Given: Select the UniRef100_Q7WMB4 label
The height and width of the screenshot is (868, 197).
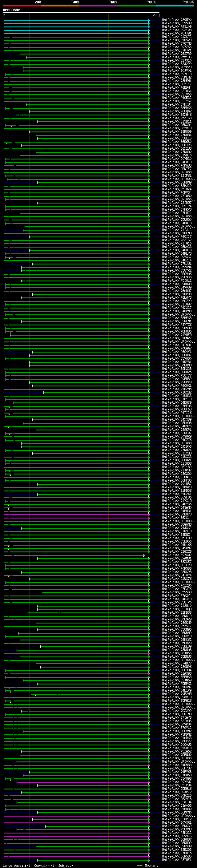Looking at the screenshot, I should [x=177, y=135].
